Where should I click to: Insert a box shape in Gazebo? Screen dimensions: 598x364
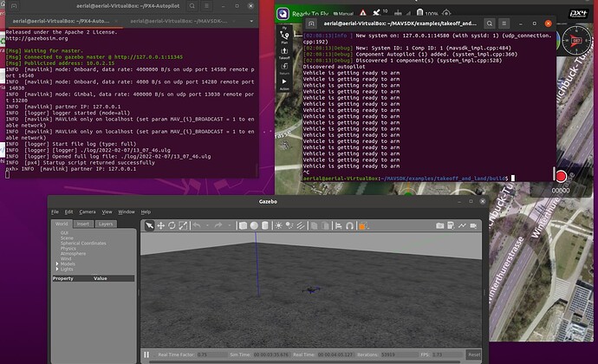(243, 226)
